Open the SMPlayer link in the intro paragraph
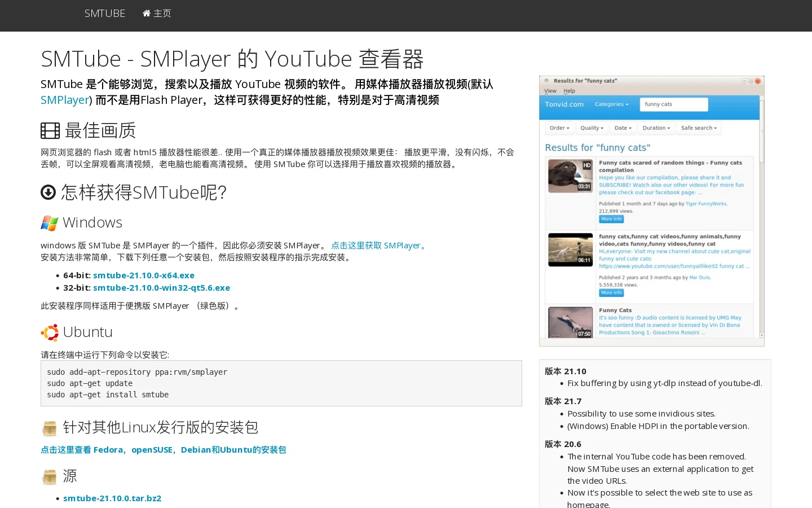Image resolution: width=812 pixels, height=508 pixels. 65,100
